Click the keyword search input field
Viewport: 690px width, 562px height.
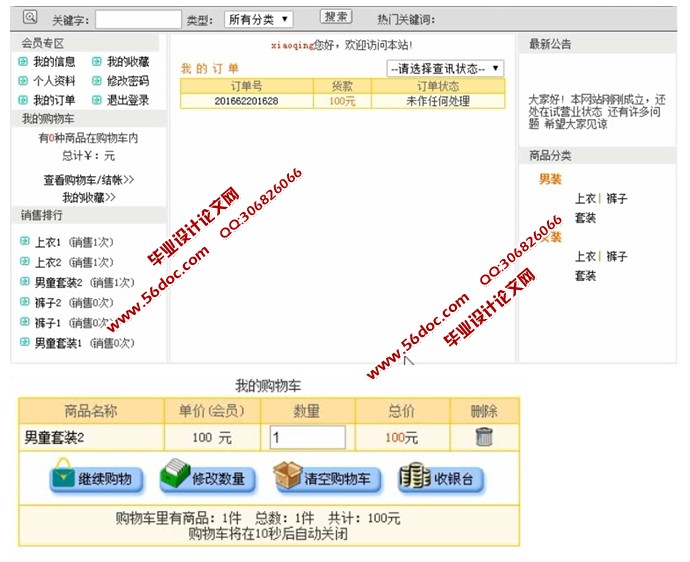pyautogui.click(x=138, y=19)
